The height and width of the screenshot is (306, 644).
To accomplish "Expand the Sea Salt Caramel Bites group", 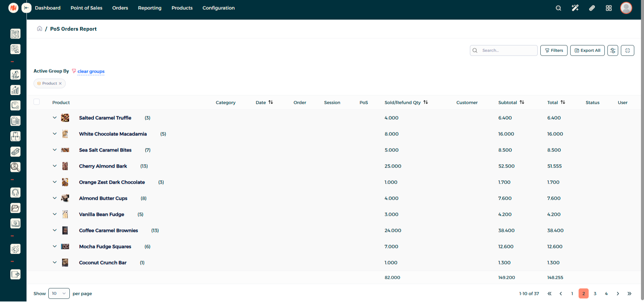I will pos(55,150).
